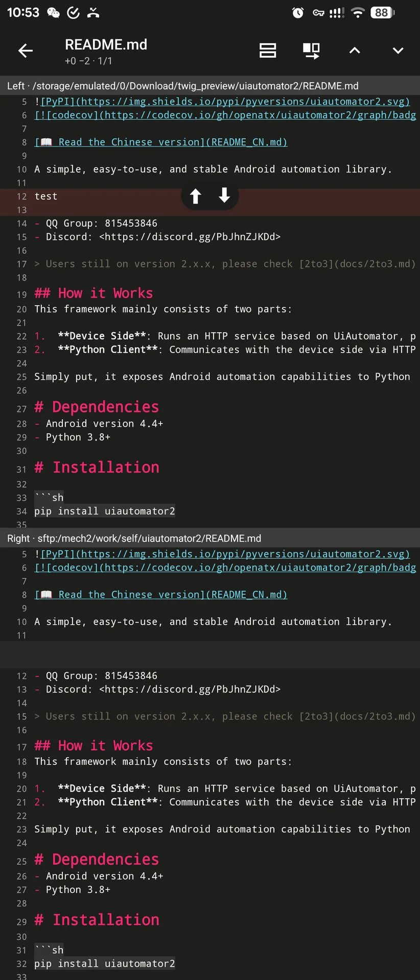Viewport: 420px width, 980px height.
Task: Tap 'Users still on version 2.x.x' in right pane
Action: [225, 717]
